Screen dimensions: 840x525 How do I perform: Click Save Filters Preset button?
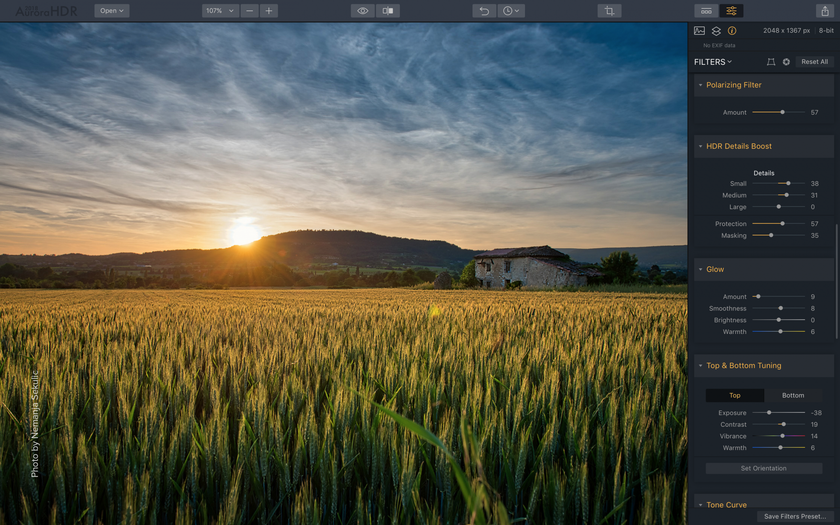[796, 517]
